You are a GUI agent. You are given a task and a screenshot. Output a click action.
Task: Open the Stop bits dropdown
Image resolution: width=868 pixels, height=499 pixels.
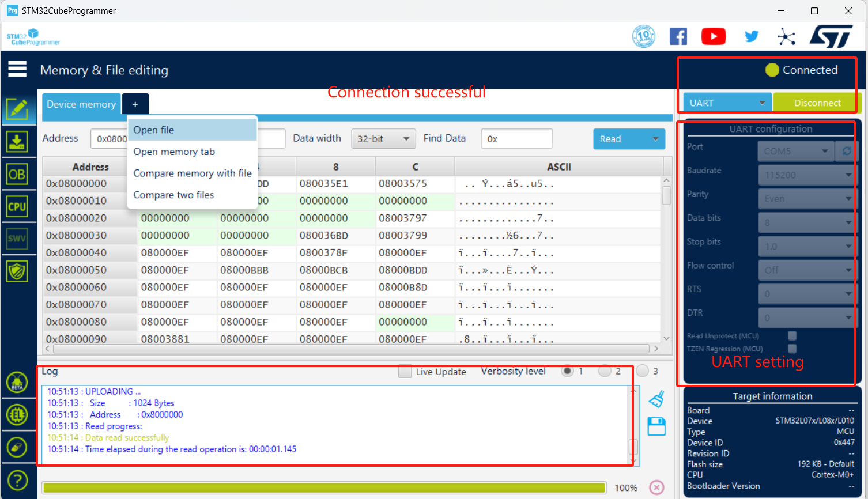pyautogui.click(x=807, y=246)
